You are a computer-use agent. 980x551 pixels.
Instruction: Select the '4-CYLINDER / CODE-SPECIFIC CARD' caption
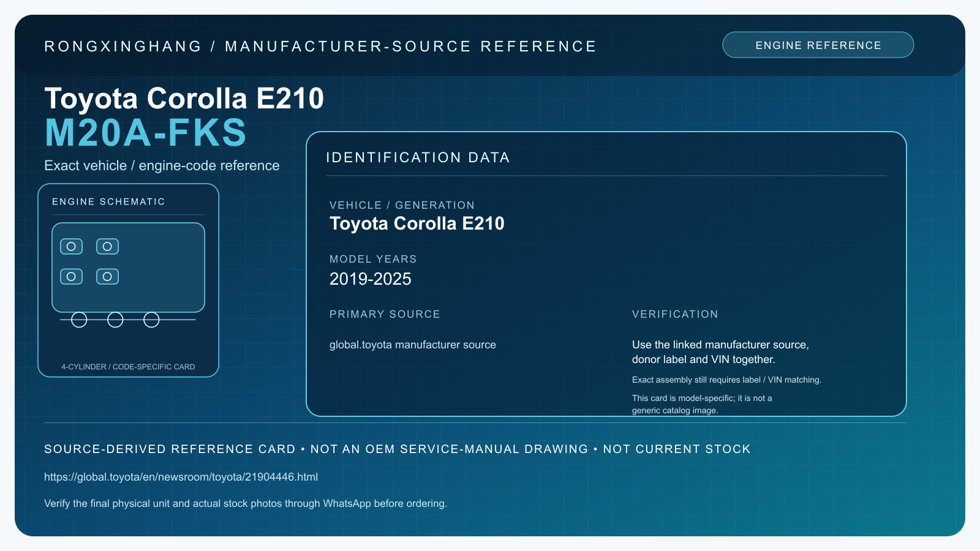pos(128,367)
